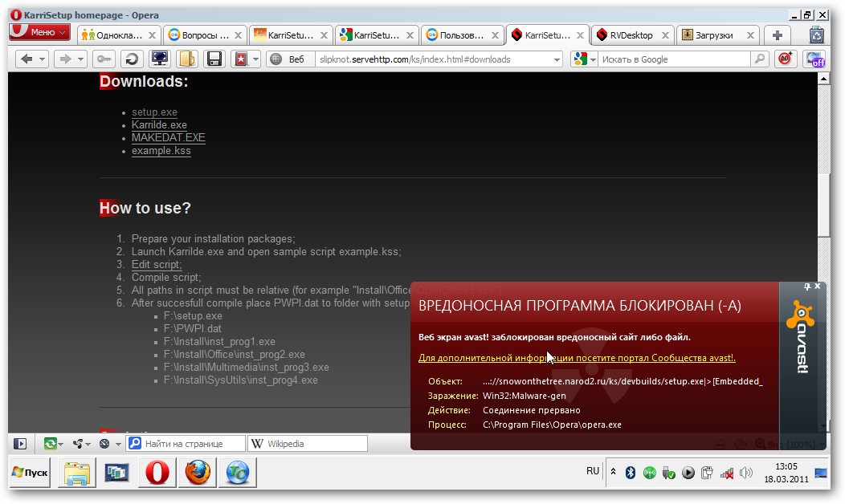Open the example.kss link

tap(161, 151)
